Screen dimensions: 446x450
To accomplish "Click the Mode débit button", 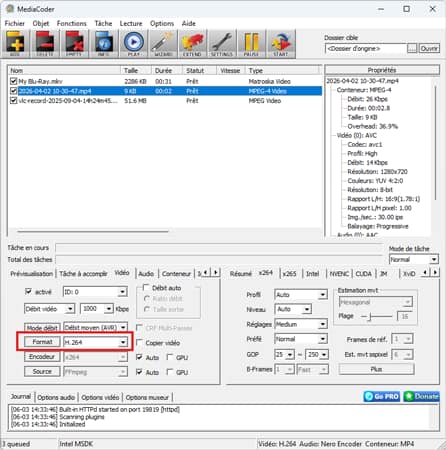I will [42, 328].
